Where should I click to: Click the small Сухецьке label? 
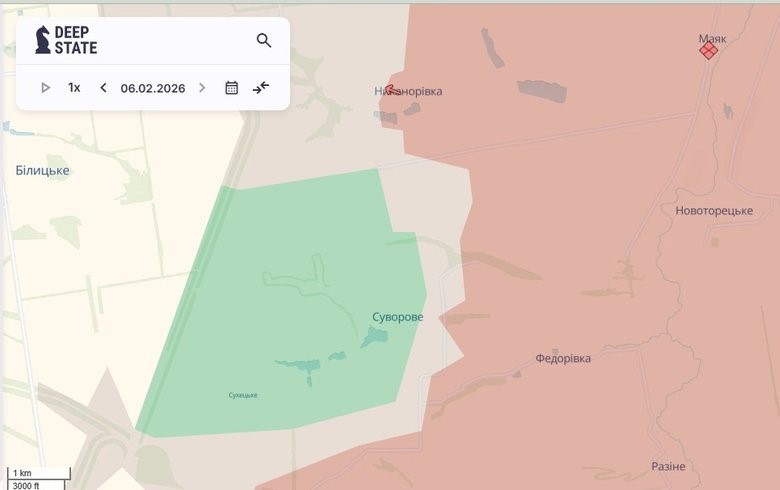coord(243,395)
